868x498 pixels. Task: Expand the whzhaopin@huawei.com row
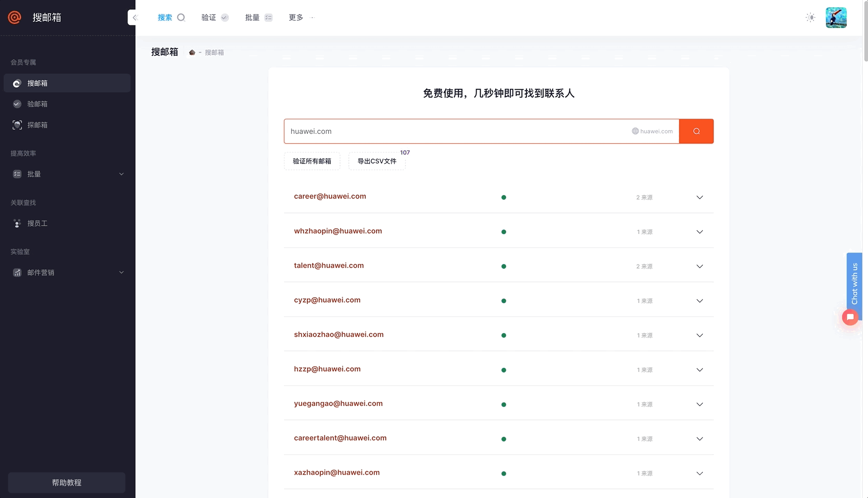pyautogui.click(x=700, y=232)
